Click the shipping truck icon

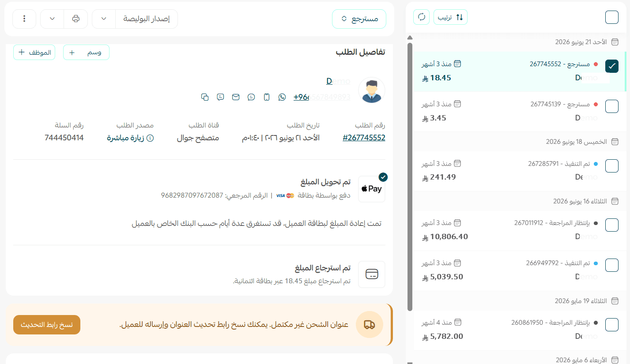pyautogui.click(x=369, y=325)
